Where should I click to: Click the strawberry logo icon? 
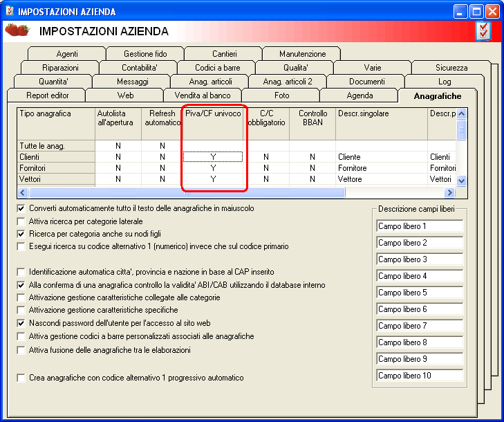[17, 30]
